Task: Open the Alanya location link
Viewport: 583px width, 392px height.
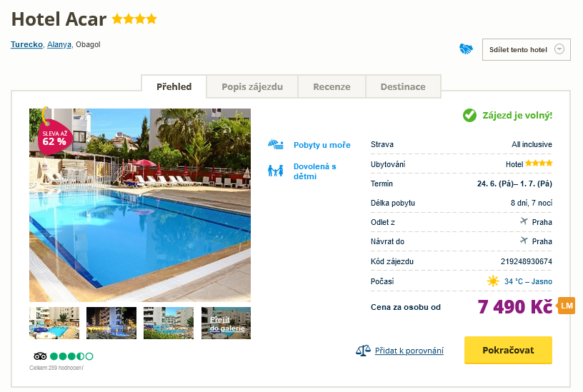Action: click(x=59, y=44)
